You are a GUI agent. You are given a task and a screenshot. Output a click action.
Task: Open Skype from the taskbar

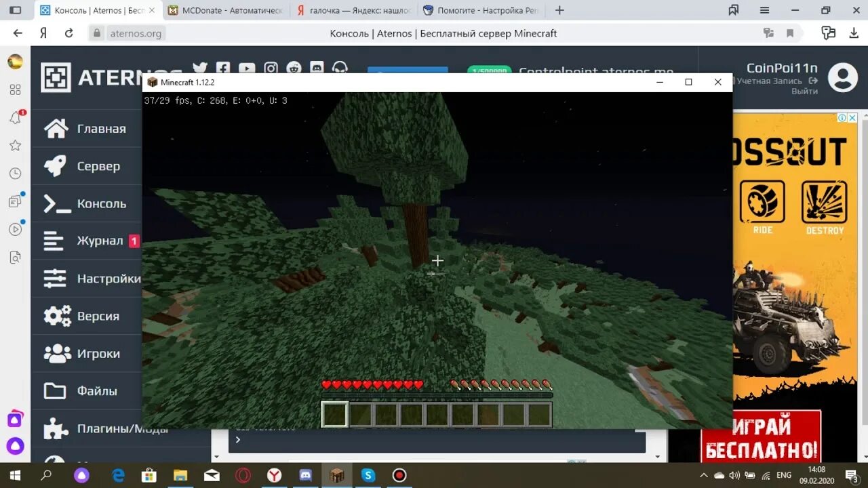(368, 475)
